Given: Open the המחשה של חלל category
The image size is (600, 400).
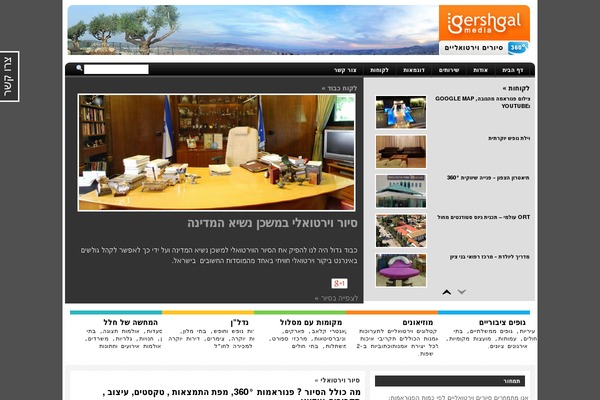Looking at the screenshot, I should 130,322.
